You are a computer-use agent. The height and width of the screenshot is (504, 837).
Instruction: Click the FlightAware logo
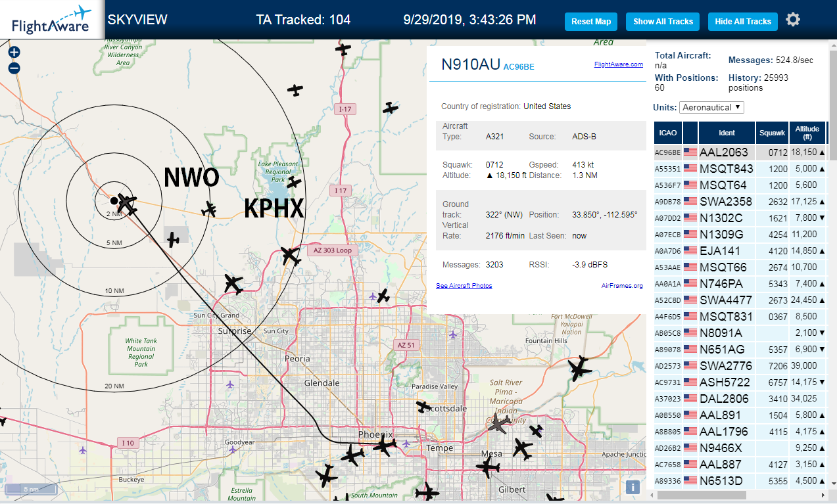[x=52, y=20]
